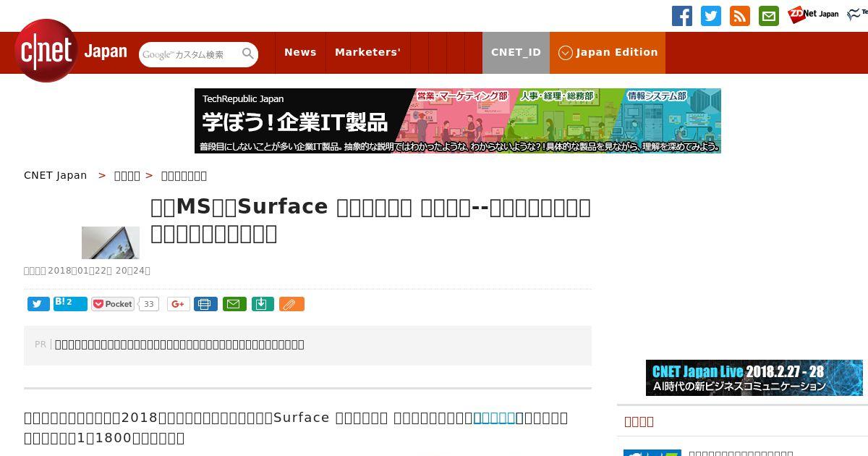Image resolution: width=868 pixels, height=456 pixels.
Task: Expand the Japan Edition dropdown
Action: pyautogui.click(x=608, y=52)
